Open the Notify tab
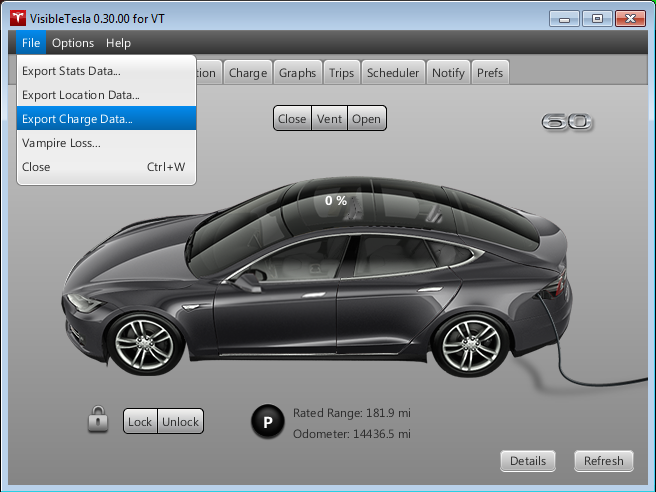Screen dimensions: 656x492 [x=448, y=72]
